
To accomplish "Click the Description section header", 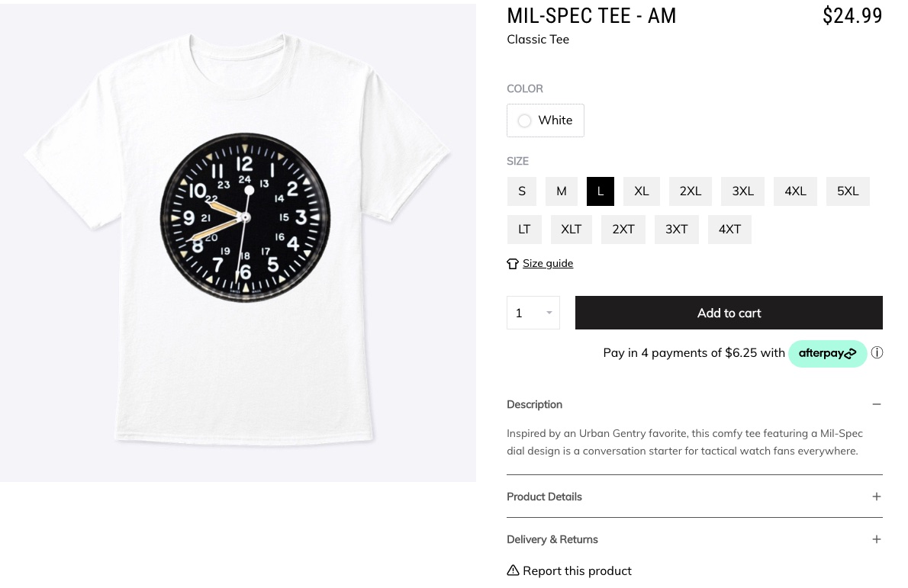I will [x=535, y=404].
